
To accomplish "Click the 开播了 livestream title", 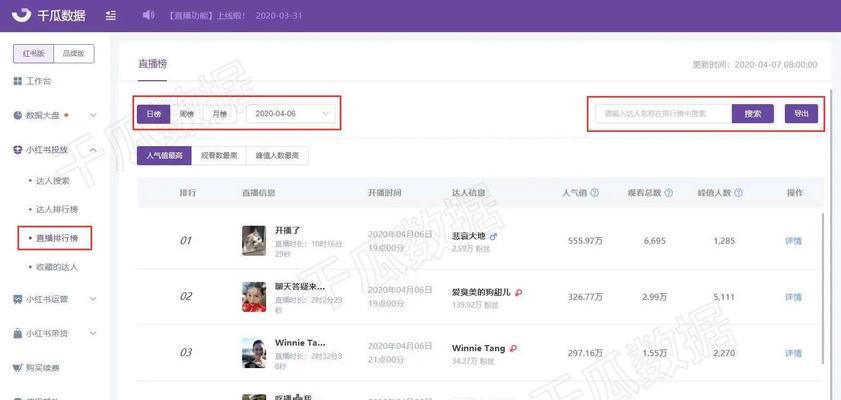I will coord(287,230).
